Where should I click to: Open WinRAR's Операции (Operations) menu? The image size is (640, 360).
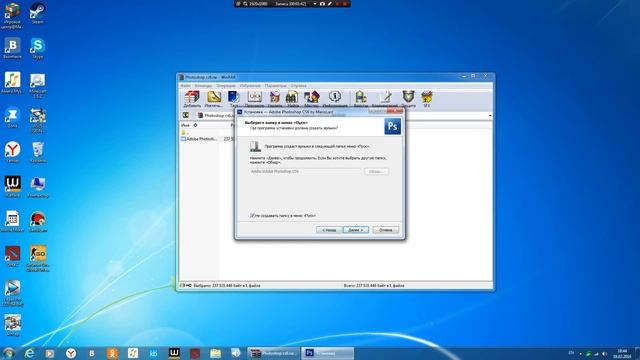coord(226,86)
